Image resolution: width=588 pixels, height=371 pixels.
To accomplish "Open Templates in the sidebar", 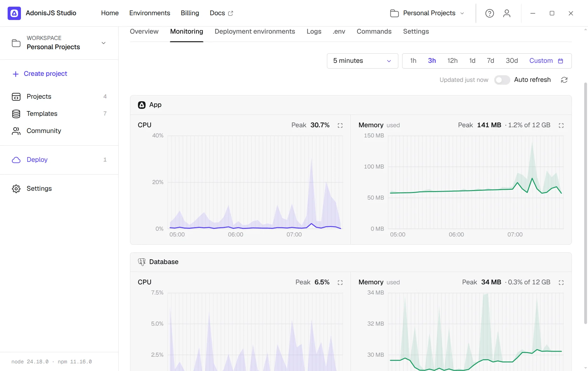I will (59, 114).
